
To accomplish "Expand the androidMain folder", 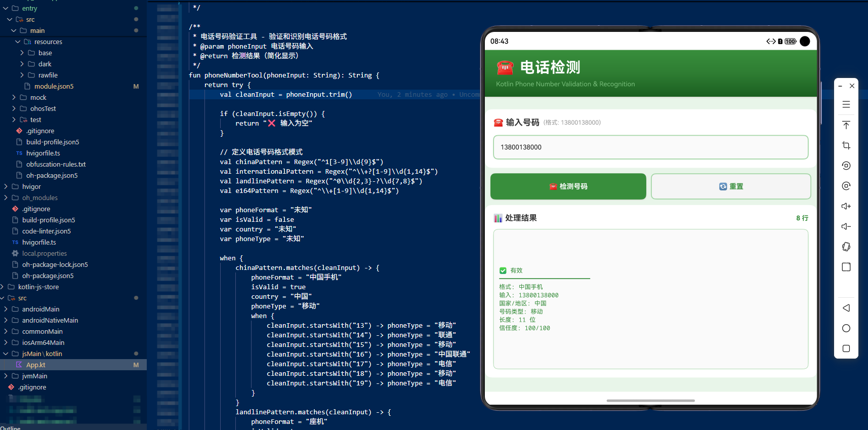I will pyautogui.click(x=6, y=309).
